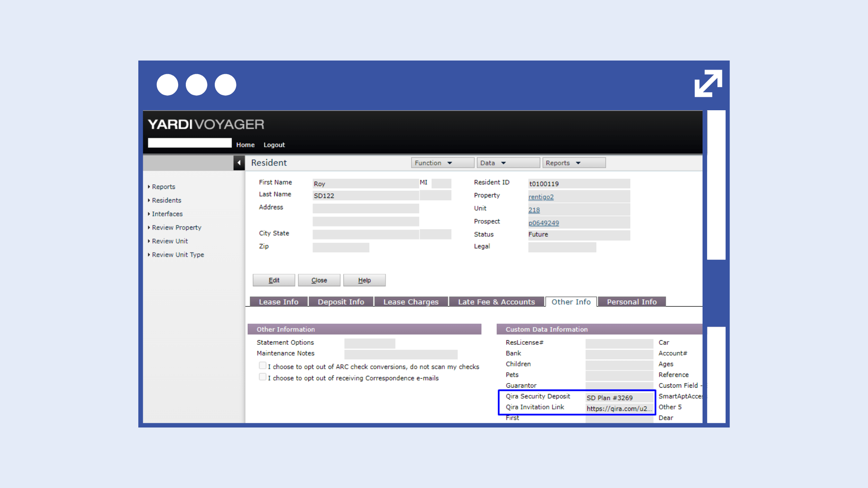
Task: Switch to the Lease Charges tab
Action: click(x=410, y=302)
